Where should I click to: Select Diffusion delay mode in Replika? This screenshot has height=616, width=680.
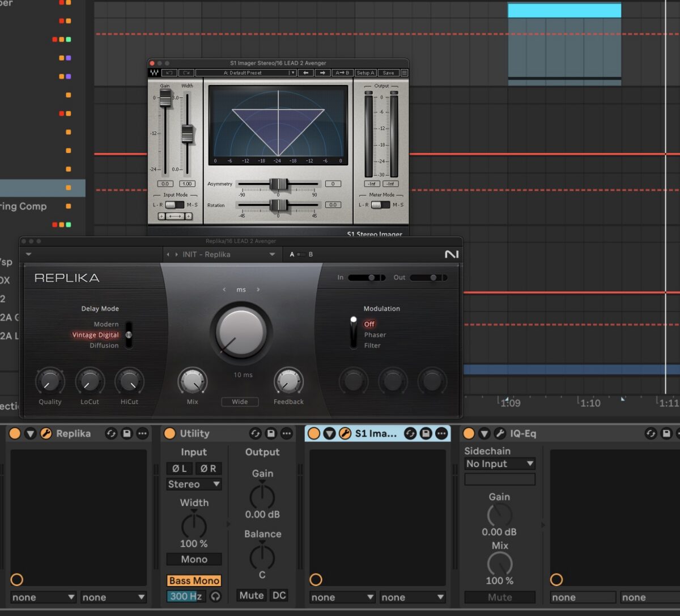click(x=104, y=345)
